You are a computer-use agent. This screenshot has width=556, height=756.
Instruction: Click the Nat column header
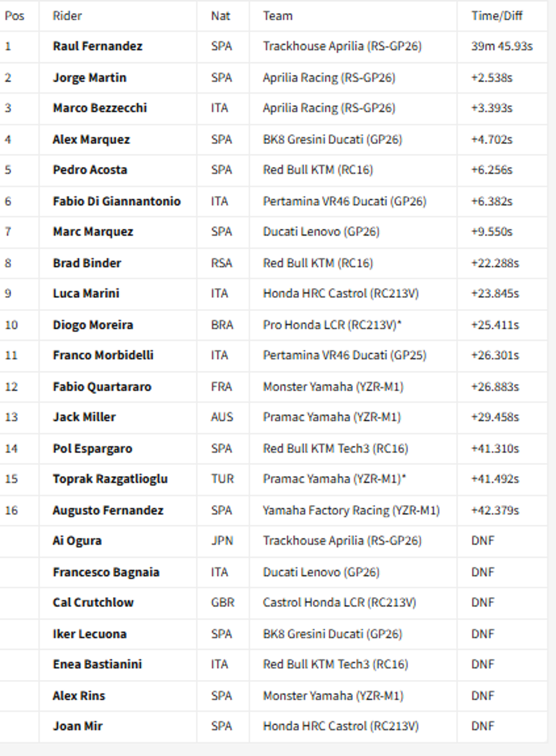click(x=221, y=16)
